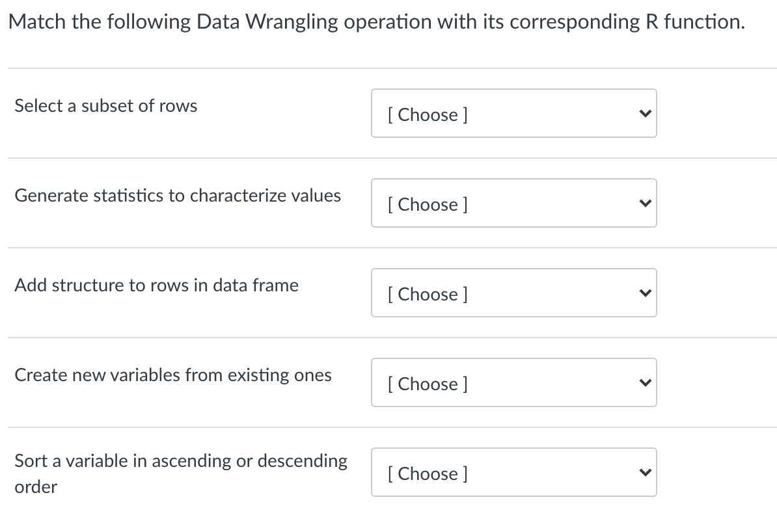Screen dimensions: 777x532
Task: Open the dropdown for 'Sort a variable' row
Action: tap(513, 473)
